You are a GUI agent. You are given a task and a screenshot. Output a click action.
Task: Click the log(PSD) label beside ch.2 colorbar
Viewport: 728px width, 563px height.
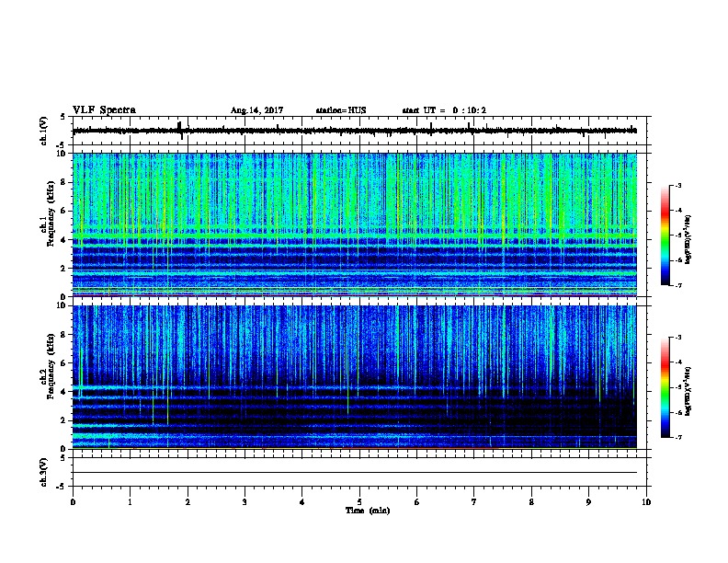click(688, 391)
